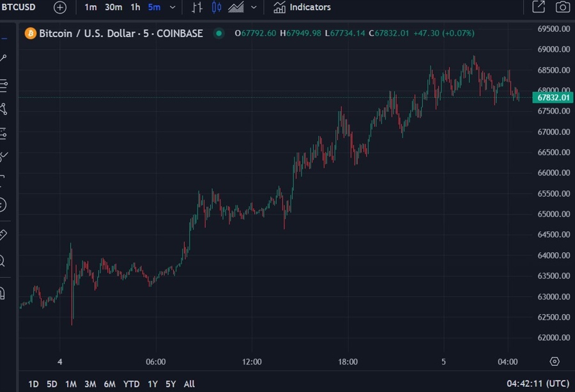Open the Indicators menu
This screenshot has width=575, height=392.
[302, 7]
